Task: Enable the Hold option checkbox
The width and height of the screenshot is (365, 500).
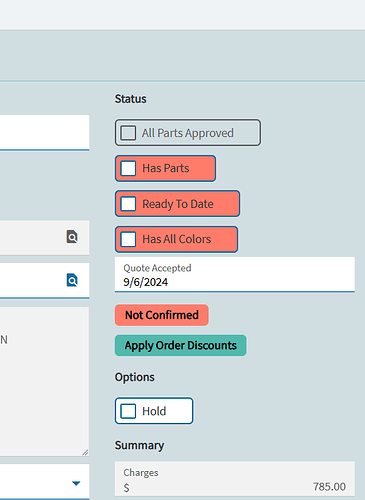Action: click(x=128, y=411)
